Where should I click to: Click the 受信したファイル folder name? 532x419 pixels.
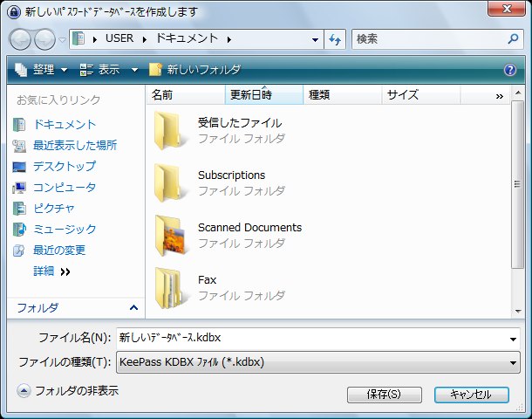coord(240,123)
